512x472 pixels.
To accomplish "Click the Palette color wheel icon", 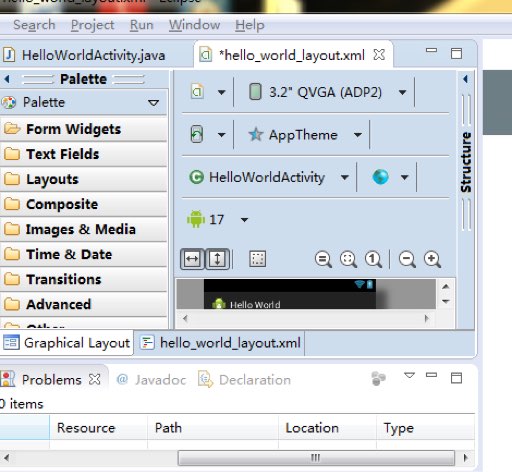I will (8, 102).
